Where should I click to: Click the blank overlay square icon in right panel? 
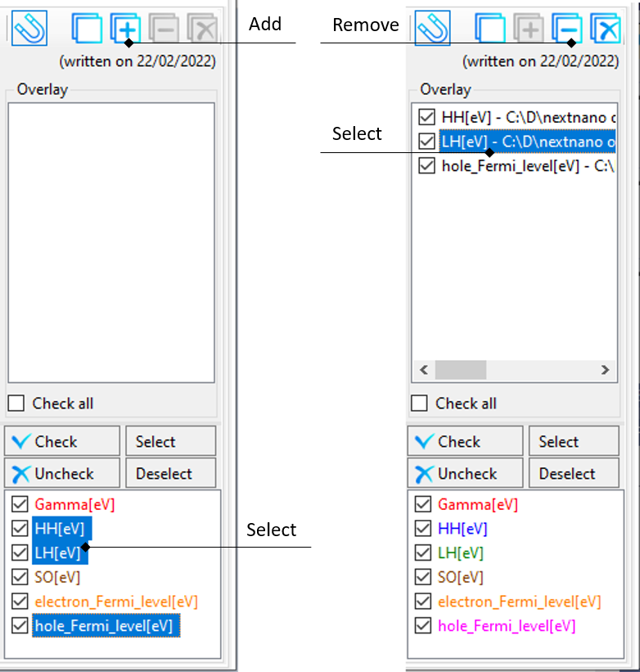[491, 29]
